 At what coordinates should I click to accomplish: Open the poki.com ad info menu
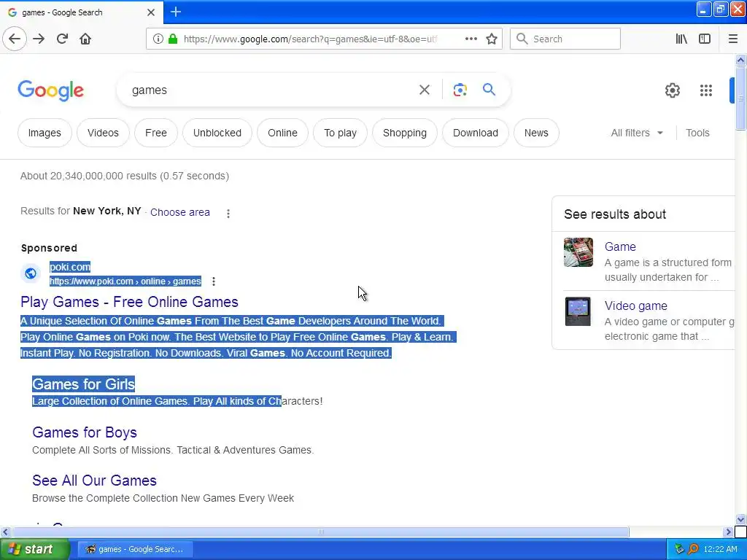[214, 281]
